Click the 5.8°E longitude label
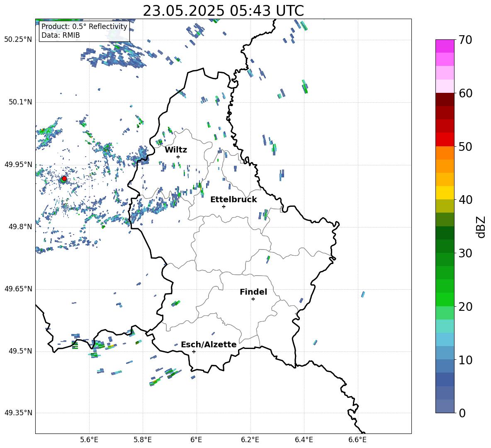491x448 pixels. pos(143,440)
